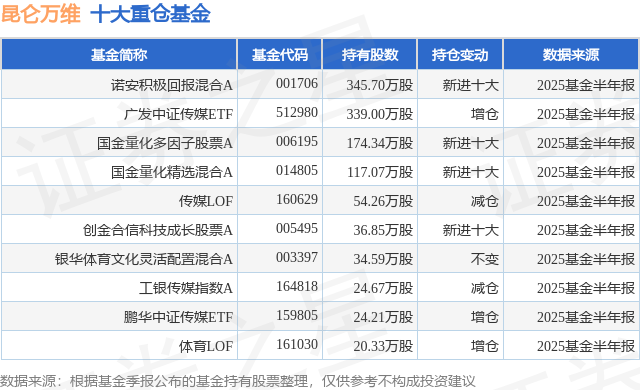Select the 不变 position change cell

(484, 259)
